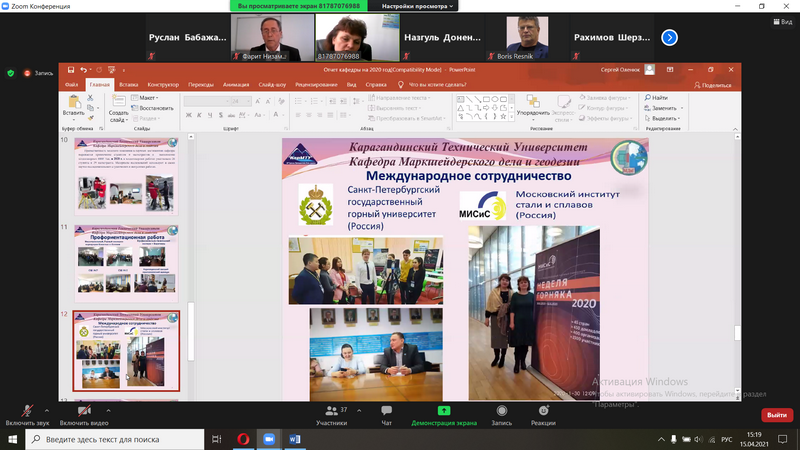Image resolution: width=800 pixels, height=450 pixels.
Task: Click Поделиться share button
Action: [713, 85]
